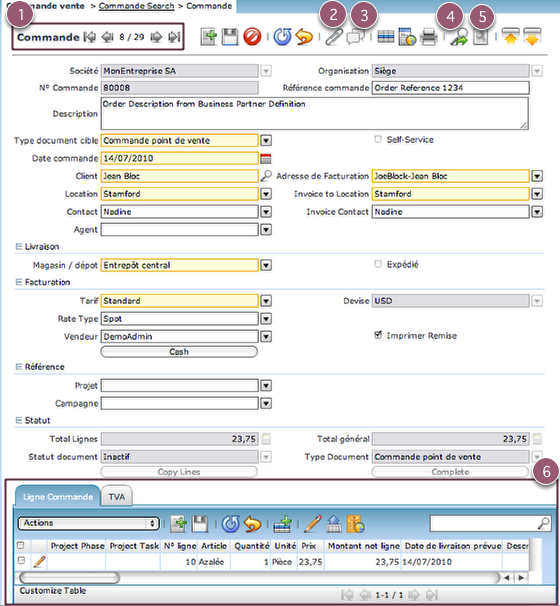Open the chat bubbles icon
The height and width of the screenshot is (606, 560).
point(356,37)
